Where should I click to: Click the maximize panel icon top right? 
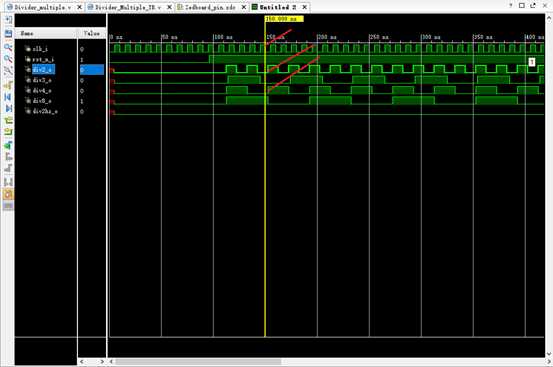(522, 5)
